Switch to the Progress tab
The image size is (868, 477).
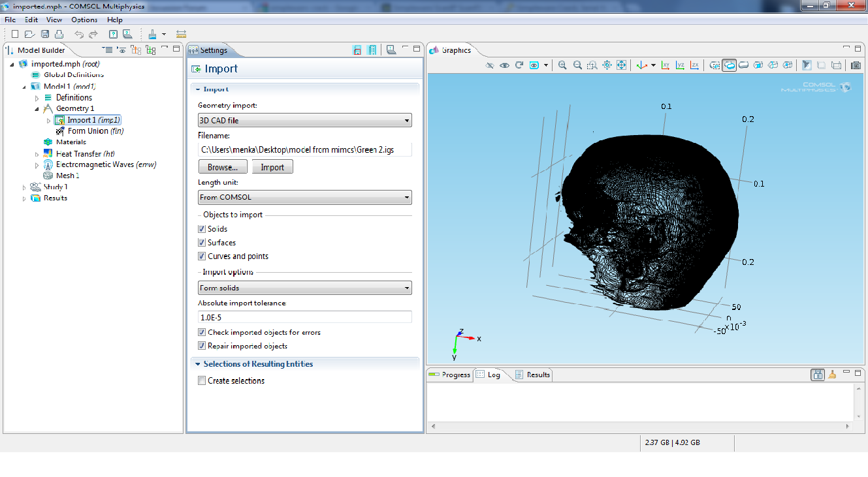click(450, 375)
